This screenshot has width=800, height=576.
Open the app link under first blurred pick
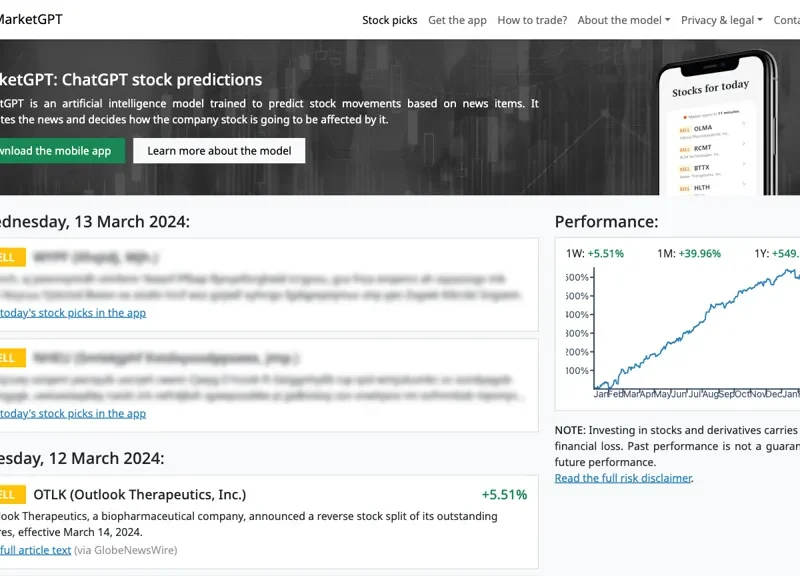pyautogui.click(x=71, y=313)
